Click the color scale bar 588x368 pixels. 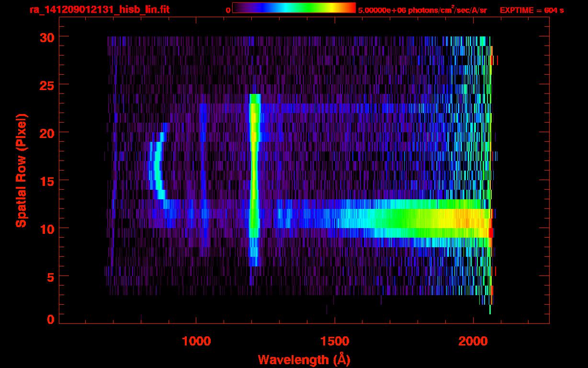pyautogui.click(x=294, y=8)
